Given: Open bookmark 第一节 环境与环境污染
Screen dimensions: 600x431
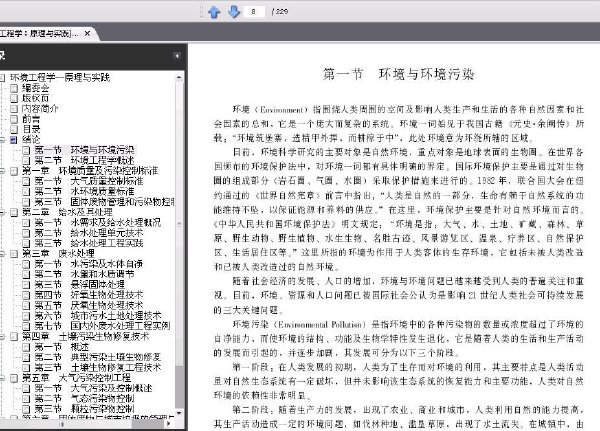Looking at the screenshot, I should (x=84, y=150).
